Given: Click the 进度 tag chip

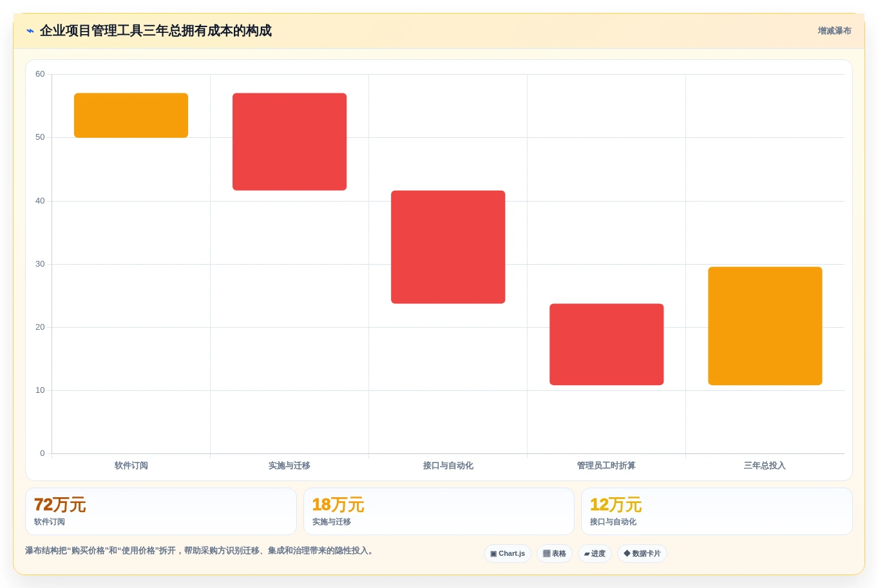Looking at the screenshot, I should click(x=595, y=554).
